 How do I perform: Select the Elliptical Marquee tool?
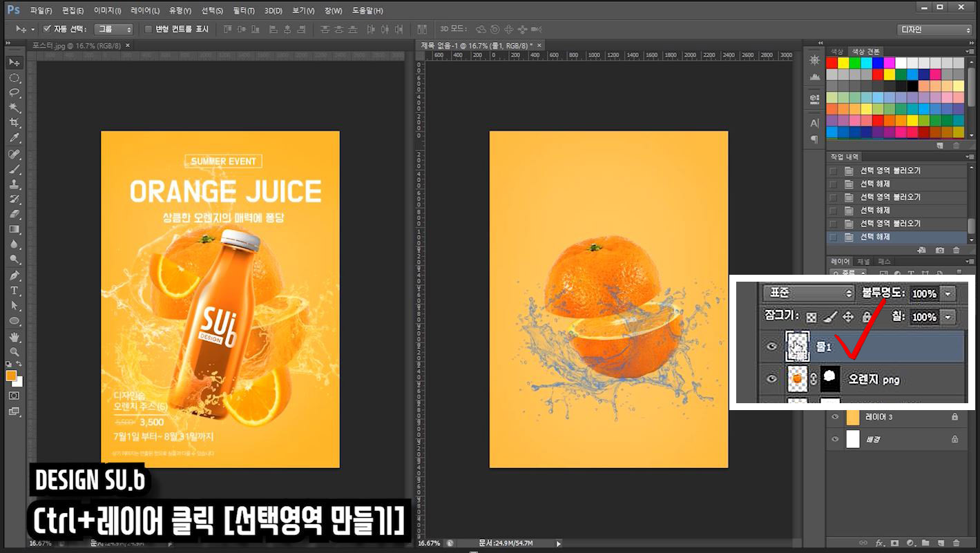tap(14, 77)
